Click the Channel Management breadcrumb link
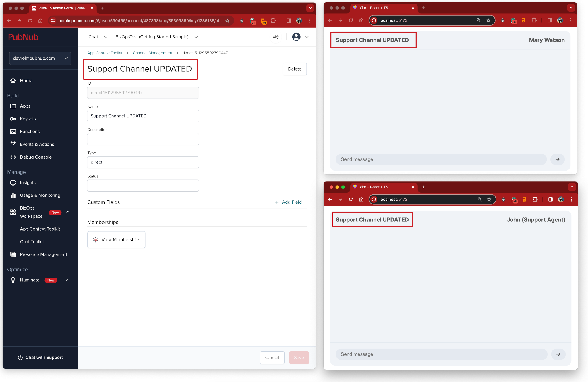 coord(152,53)
